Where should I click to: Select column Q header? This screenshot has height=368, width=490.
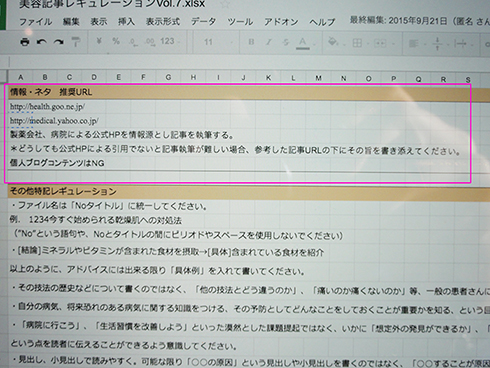(418, 79)
